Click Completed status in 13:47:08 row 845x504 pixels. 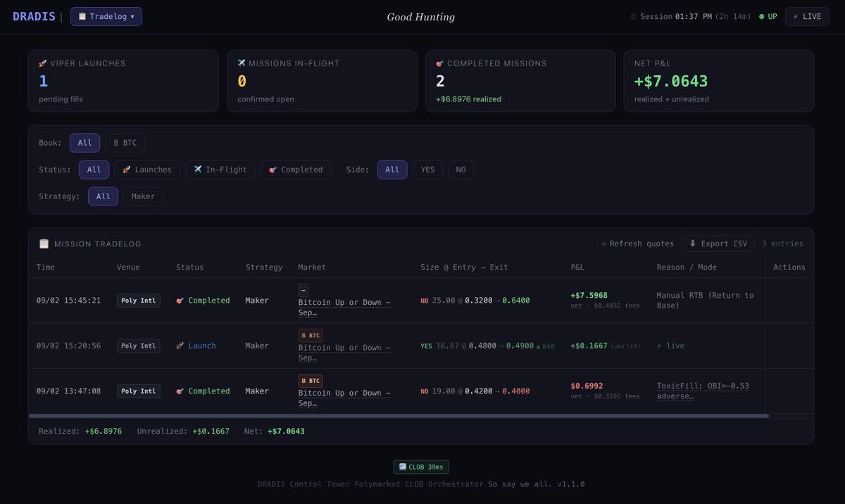(203, 391)
